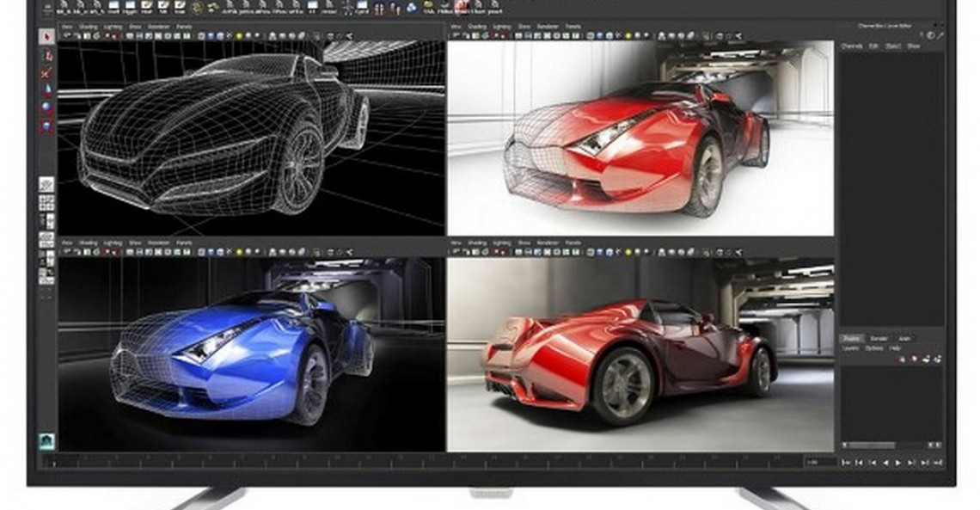Open the Channels menu in Channel Box

(x=851, y=46)
